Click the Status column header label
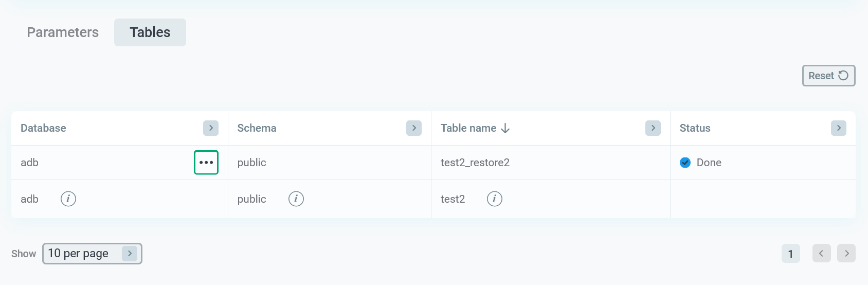This screenshot has width=868, height=285. (x=695, y=128)
